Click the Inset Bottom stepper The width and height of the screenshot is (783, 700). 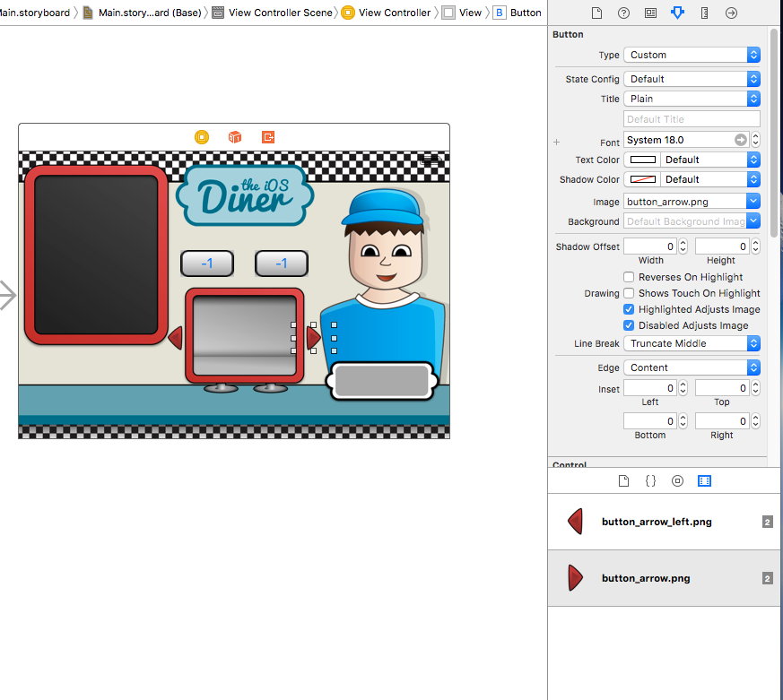coord(683,421)
